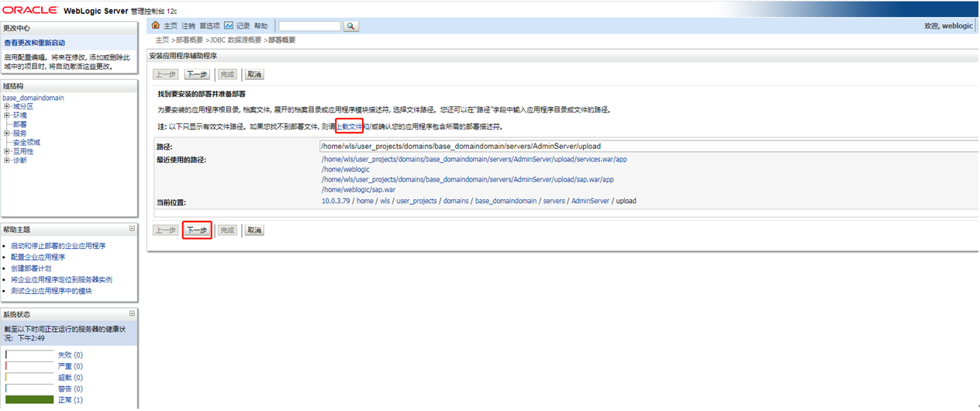Click the 路径 input field

click(x=649, y=146)
